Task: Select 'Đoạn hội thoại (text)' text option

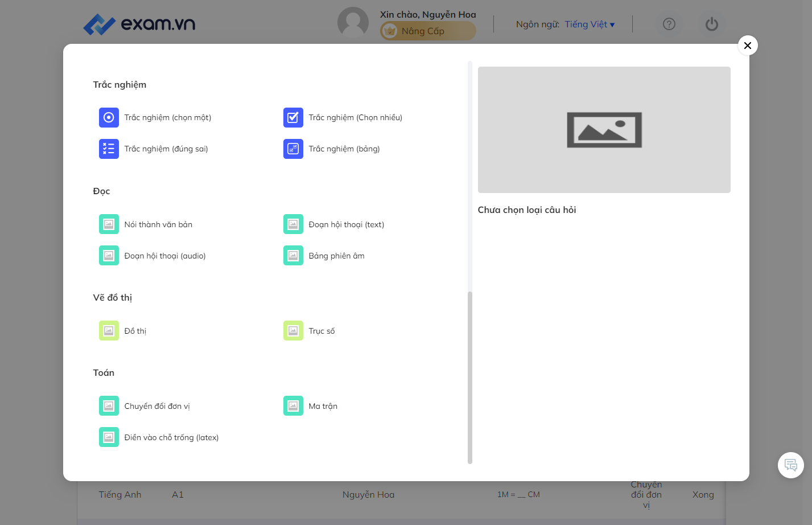Action: [347, 224]
